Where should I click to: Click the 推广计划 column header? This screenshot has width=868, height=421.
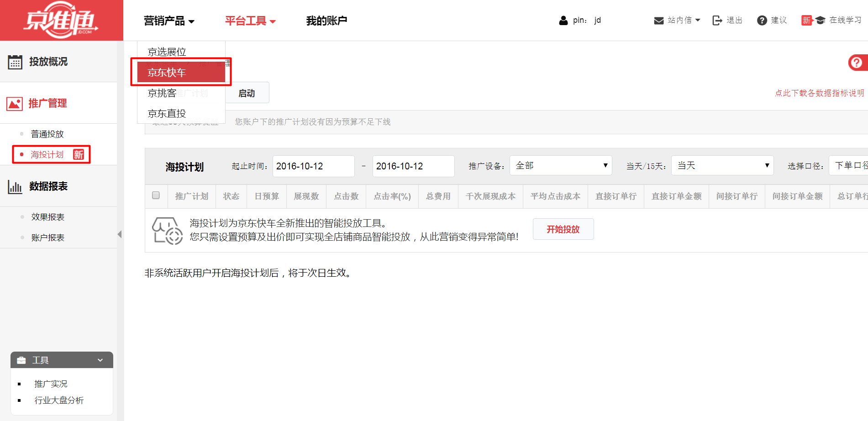[192, 196]
